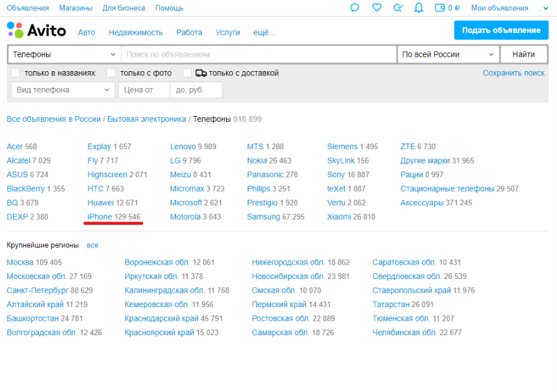Select BlackBerry brand link

point(26,189)
